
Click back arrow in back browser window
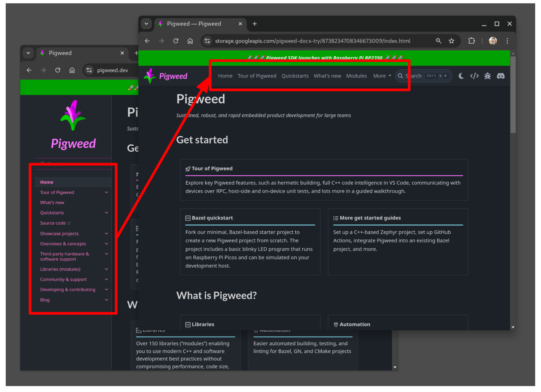pos(29,70)
